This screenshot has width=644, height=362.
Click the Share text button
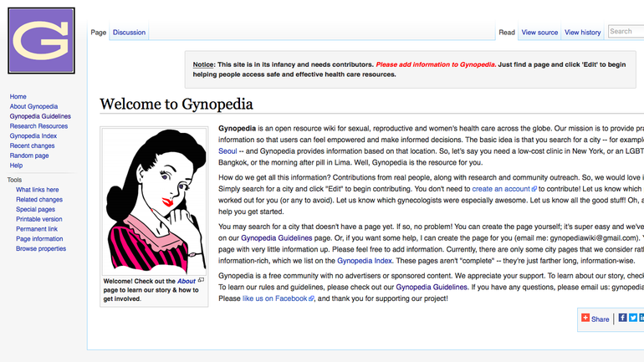coord(600,319)
